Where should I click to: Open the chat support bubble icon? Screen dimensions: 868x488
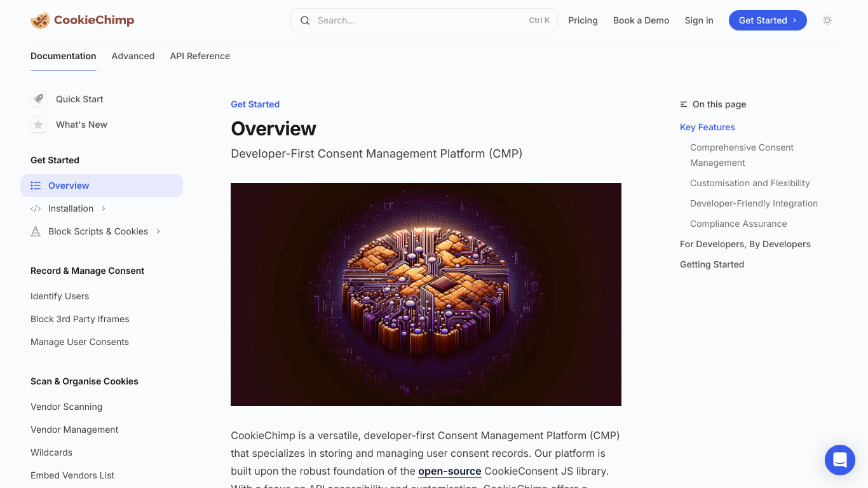pyautogui.click(x=840, y=460)
